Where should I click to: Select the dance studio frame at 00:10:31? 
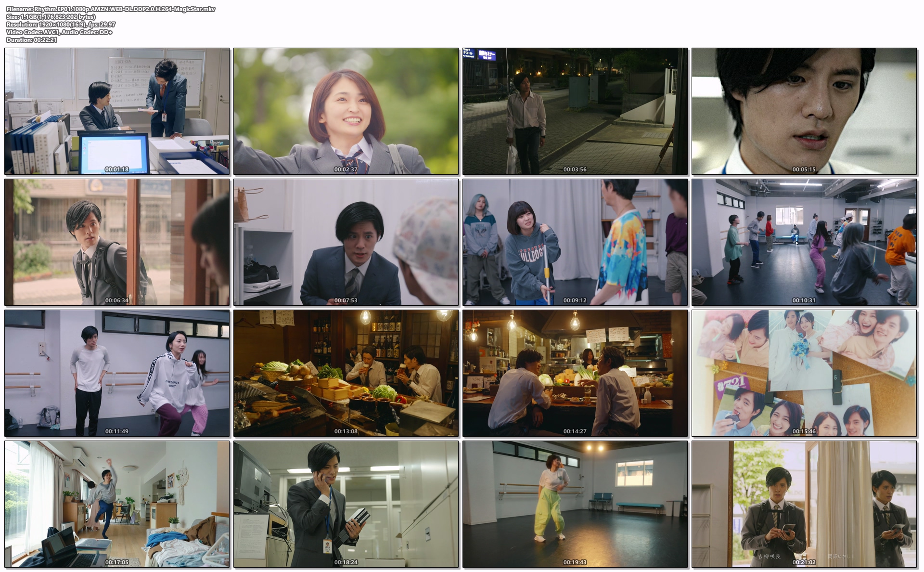804,242
